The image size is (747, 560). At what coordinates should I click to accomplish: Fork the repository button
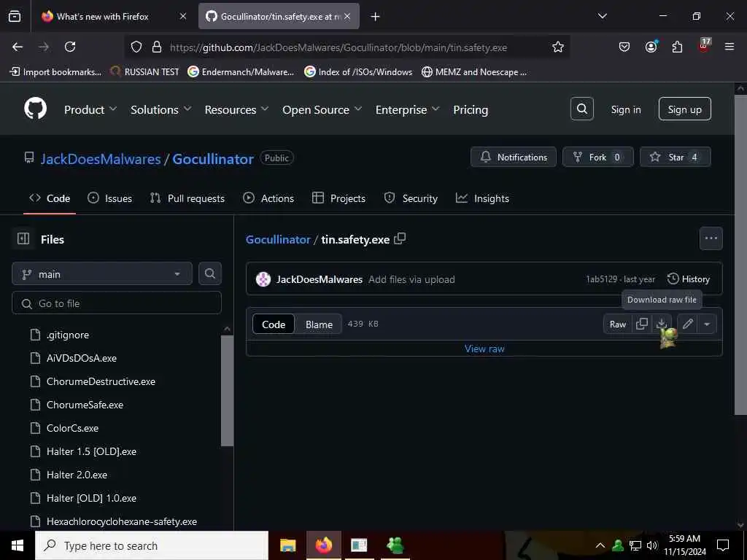point(598,157)
